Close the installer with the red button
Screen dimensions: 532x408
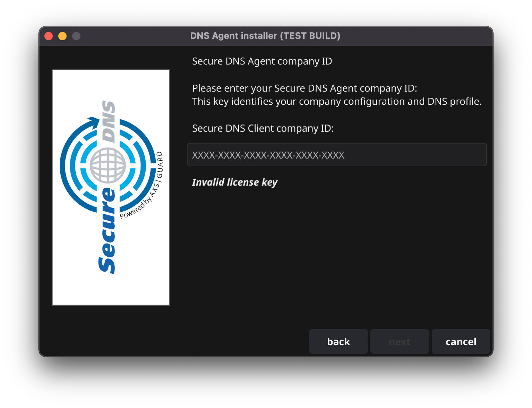(x=49, y=36)
